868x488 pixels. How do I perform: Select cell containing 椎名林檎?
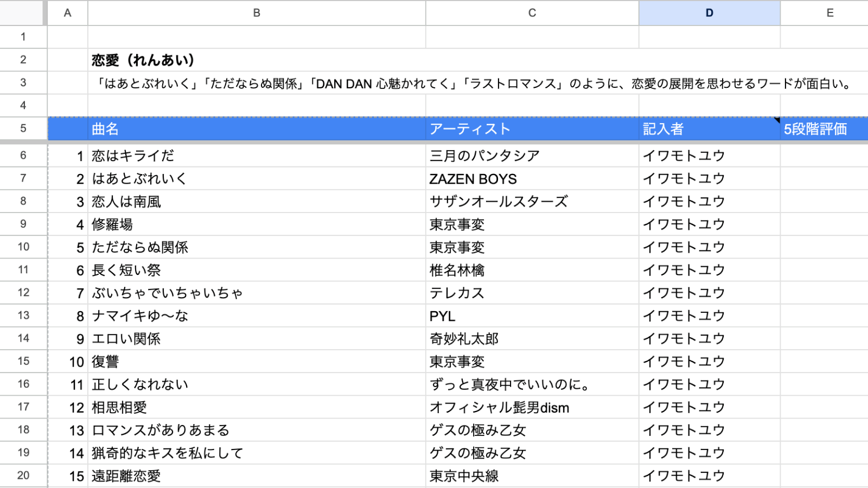532,270
